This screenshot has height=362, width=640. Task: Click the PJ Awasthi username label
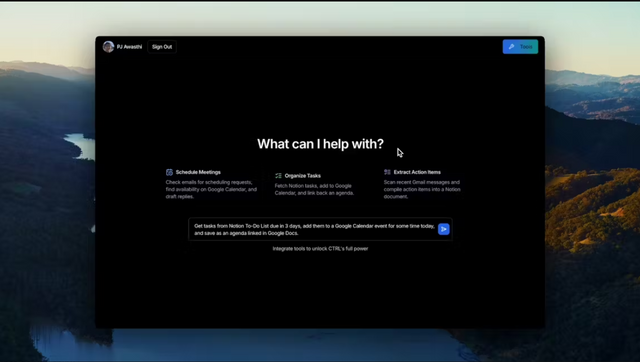click(x=129, y=47)
